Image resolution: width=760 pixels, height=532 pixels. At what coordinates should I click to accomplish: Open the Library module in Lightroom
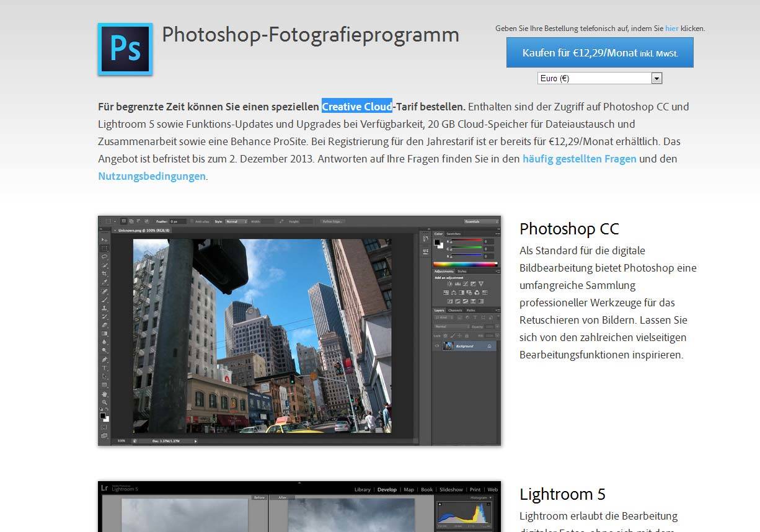[x=363, y=490]
